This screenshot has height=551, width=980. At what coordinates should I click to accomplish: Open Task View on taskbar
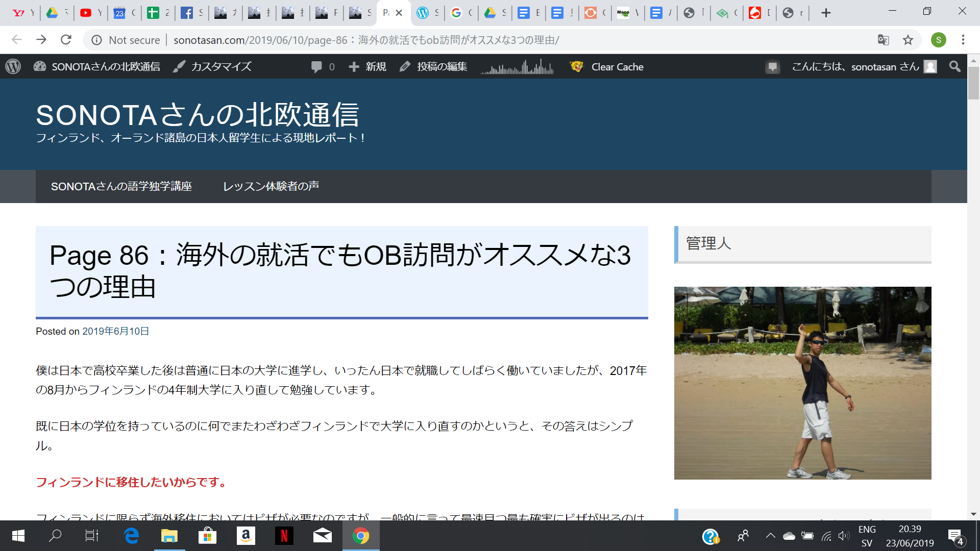click(x=92, y=536)
